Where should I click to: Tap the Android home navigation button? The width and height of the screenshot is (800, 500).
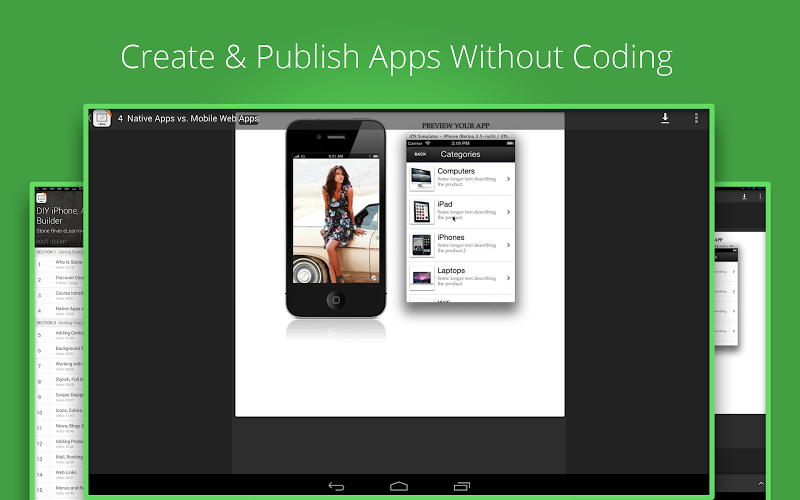[x=399, y=486]
